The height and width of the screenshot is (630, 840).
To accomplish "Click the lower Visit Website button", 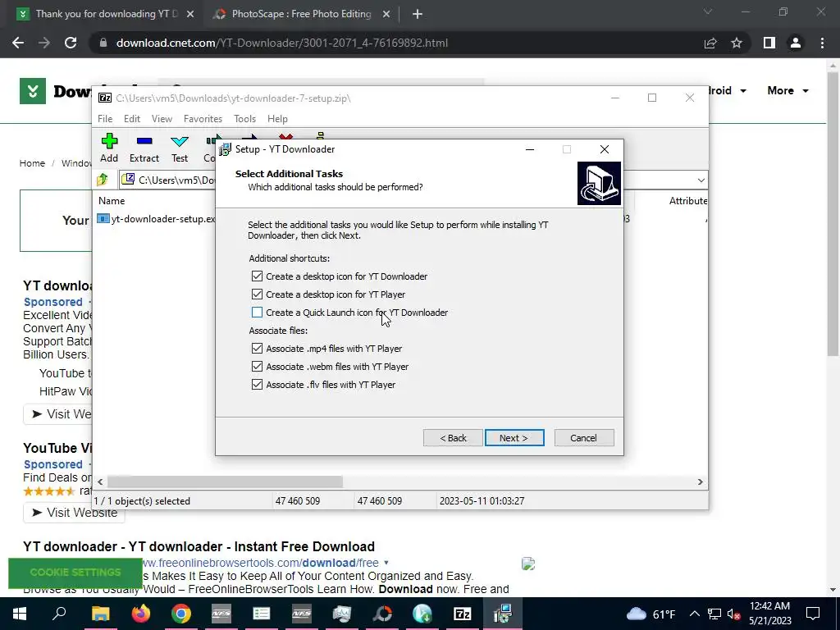I will click(x=74, y=513).
